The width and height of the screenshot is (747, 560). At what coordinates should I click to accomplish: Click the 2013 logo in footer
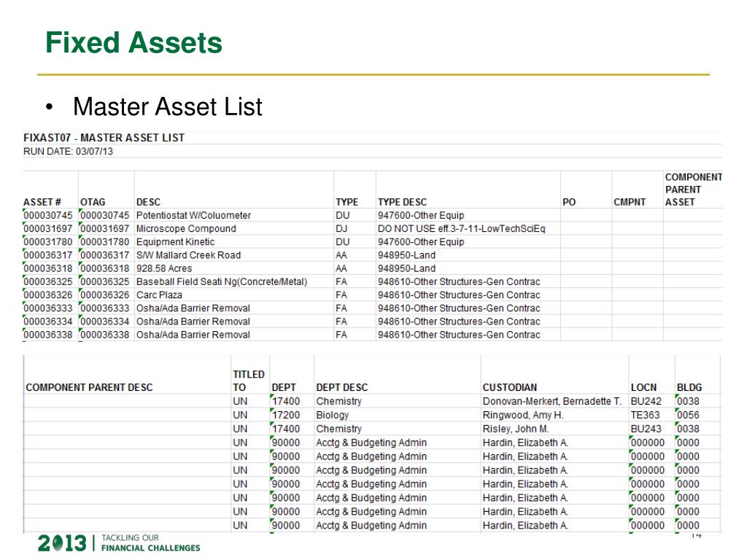(62, 543)
